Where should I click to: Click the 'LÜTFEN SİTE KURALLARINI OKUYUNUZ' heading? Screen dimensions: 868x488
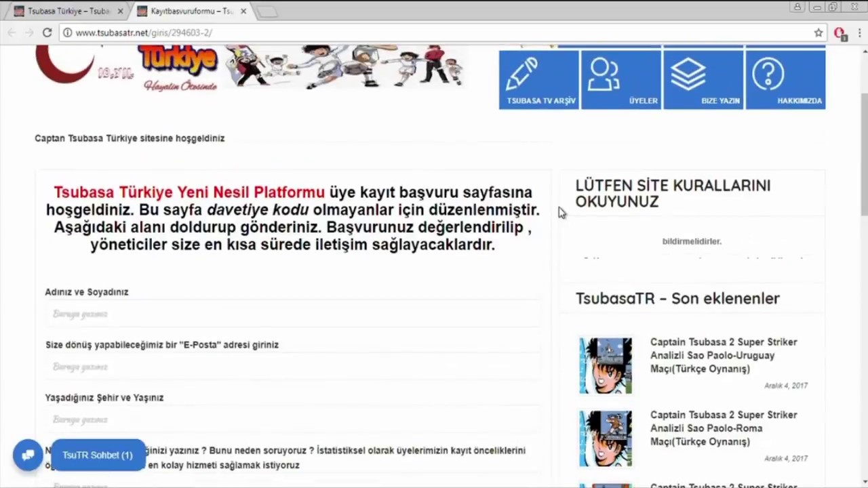673,193
